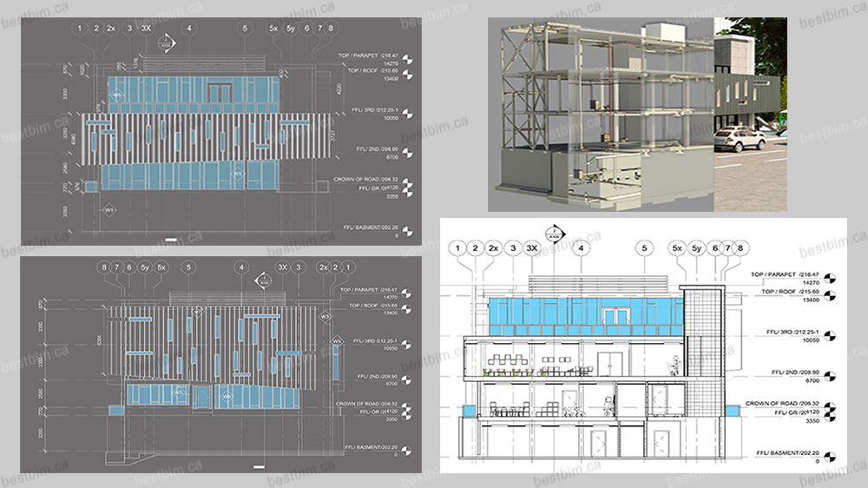Select '13400' elevation value in lower gray elevation
This screenshot has height=488, width=868.
coord(391,313)
